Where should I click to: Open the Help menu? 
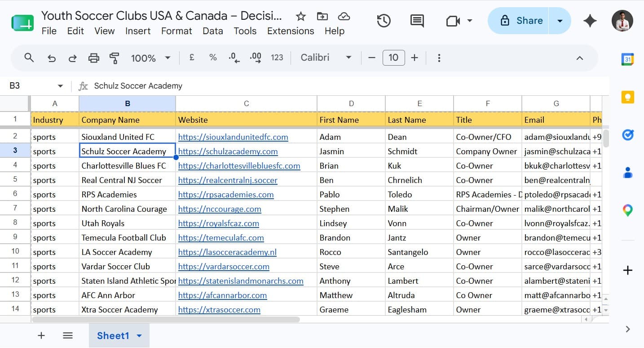tap(335, 31)
